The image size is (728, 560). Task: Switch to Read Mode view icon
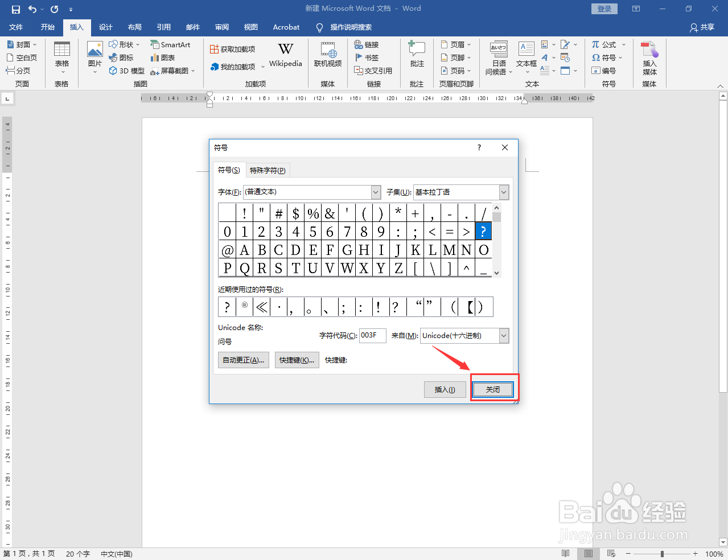coord(565,554)
